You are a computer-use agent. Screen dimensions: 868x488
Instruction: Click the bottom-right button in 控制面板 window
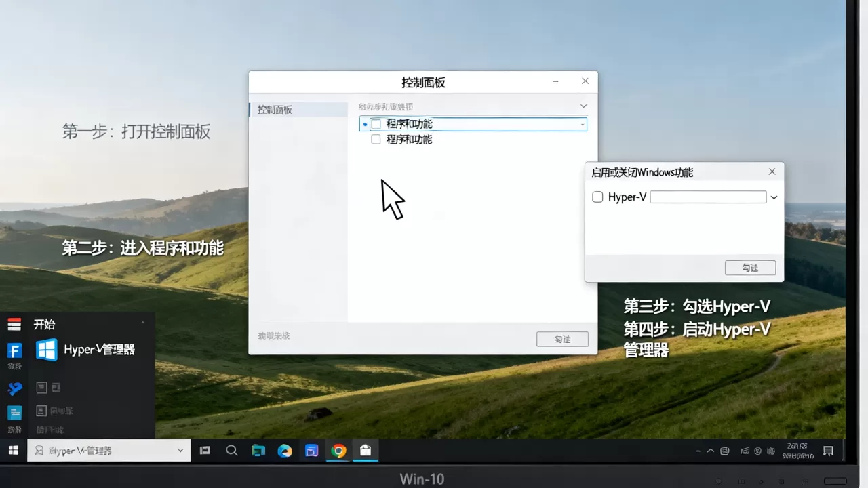coord(562,339)
